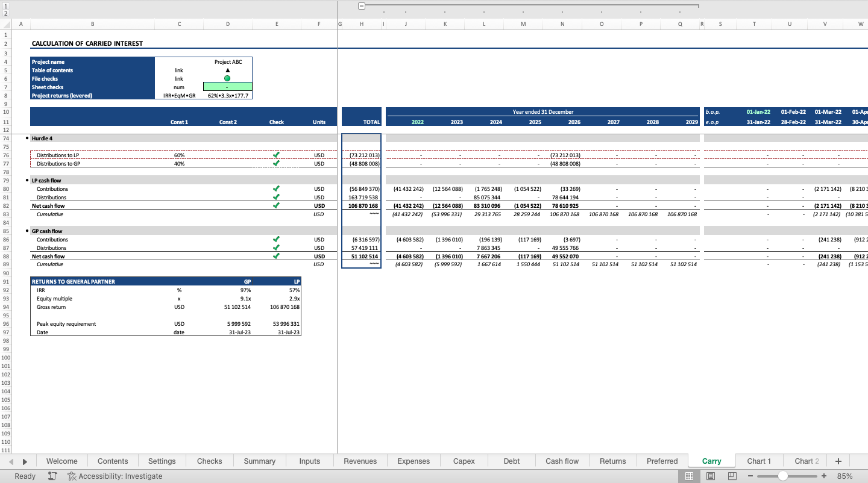Open Page Break Preview
868x483 pixels.
click(x=731, y=476)
